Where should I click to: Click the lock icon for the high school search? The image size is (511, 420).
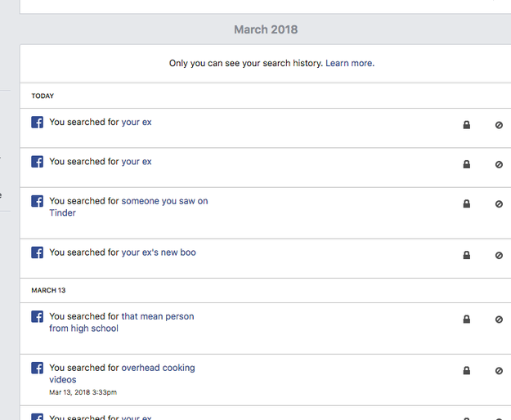point(467,319)
